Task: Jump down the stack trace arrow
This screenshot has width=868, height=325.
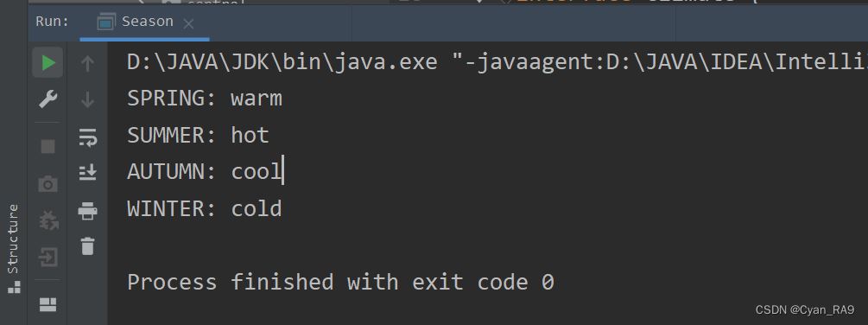Action: [87, 100]
